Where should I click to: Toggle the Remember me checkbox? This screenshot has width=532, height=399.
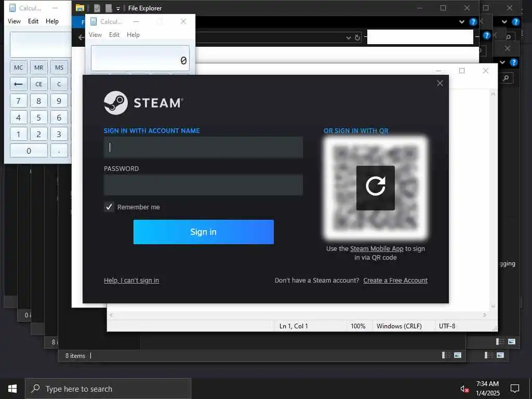coord(109,207)
